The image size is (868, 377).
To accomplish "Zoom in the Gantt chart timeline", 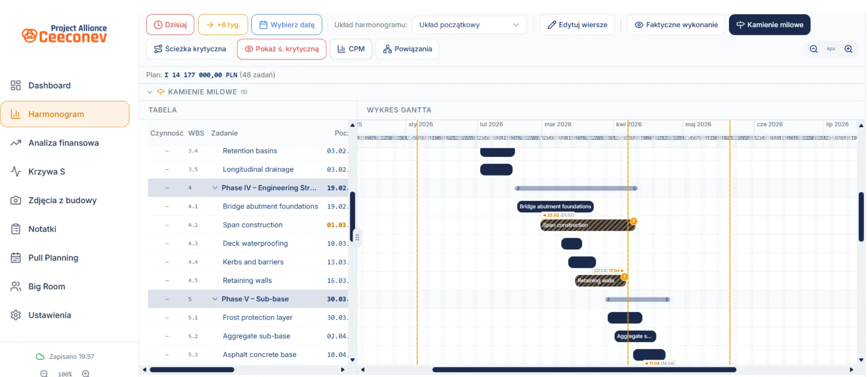I will point(849,49).
